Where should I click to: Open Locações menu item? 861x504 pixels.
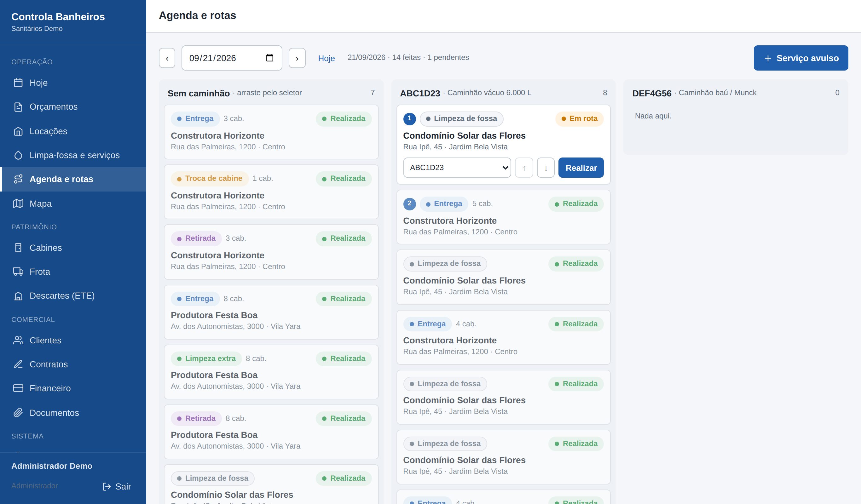73,131
